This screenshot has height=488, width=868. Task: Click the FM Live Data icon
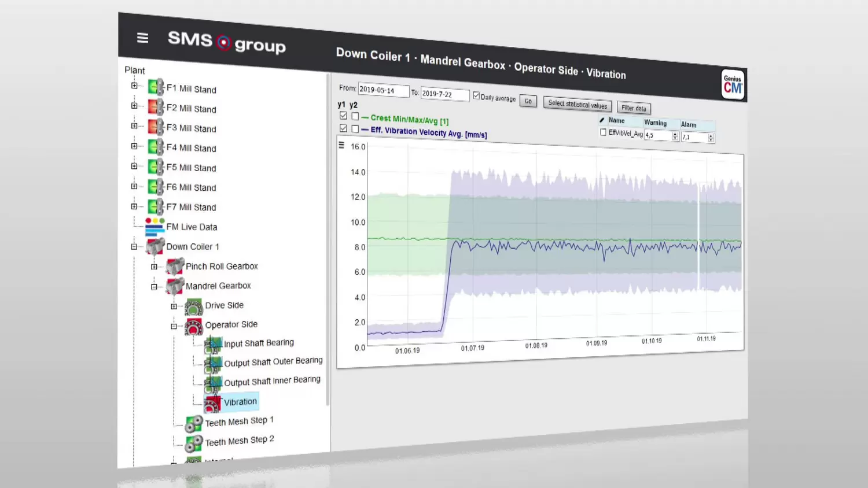155,226
